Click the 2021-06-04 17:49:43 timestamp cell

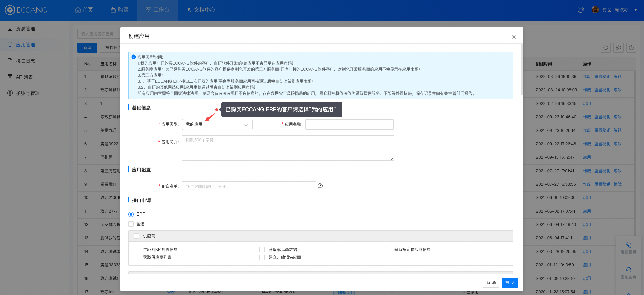pos(556,225)
